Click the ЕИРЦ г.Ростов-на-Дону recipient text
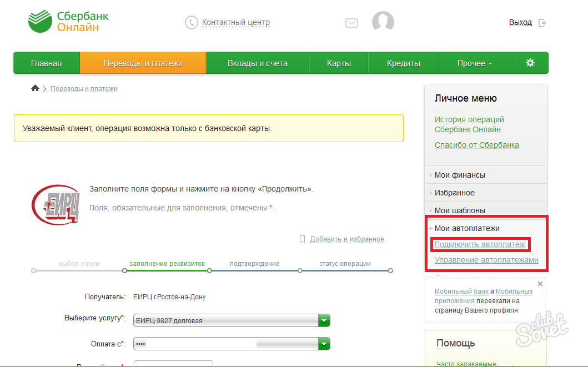Screen dimensions: 588x367 click(169, 297)
